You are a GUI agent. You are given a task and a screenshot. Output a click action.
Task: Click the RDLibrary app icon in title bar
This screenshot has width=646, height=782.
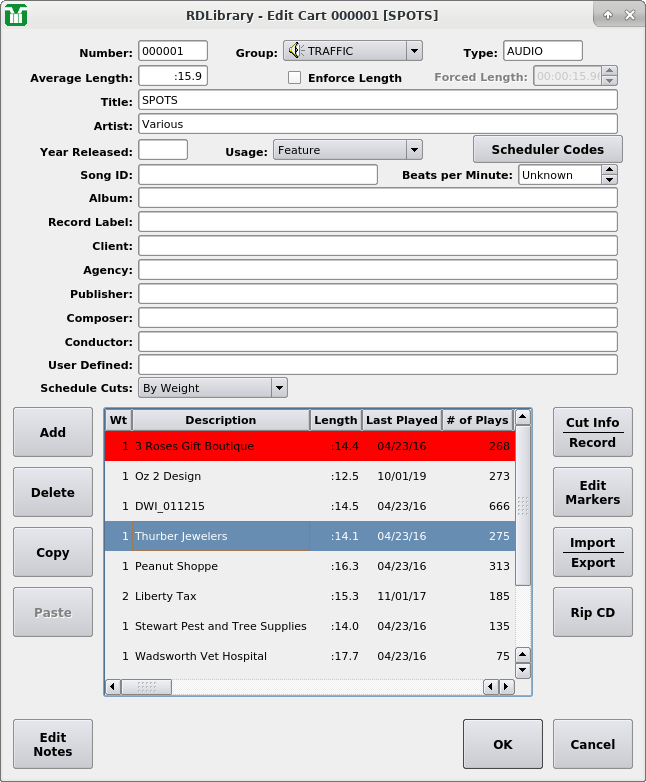pos(16,16)
